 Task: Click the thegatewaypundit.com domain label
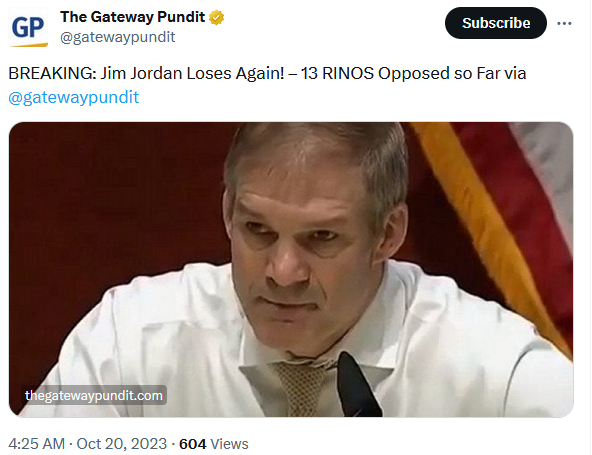(x=94, y=395)
